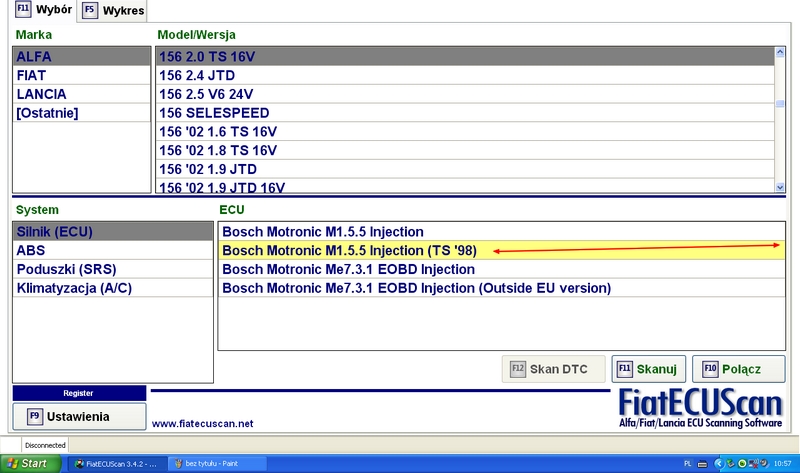Image resolution: width=800 pixels, height=473 pixels.
Task: Select model 156 '02 1.6 TS 16V
Action: click(465, 132)
